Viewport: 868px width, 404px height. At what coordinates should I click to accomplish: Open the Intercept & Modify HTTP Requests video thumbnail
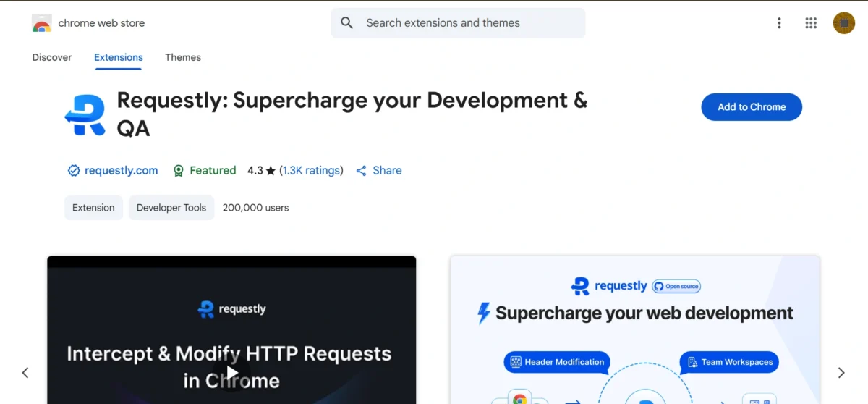click(231, 330)
